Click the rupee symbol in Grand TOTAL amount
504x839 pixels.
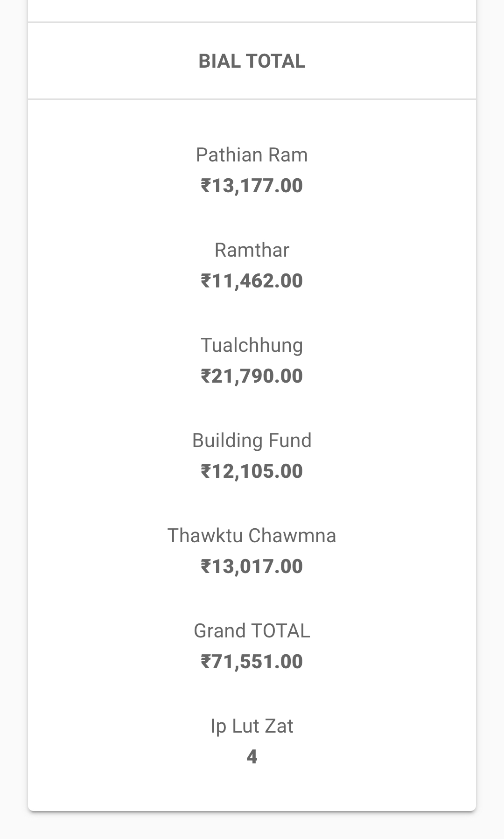206,662
